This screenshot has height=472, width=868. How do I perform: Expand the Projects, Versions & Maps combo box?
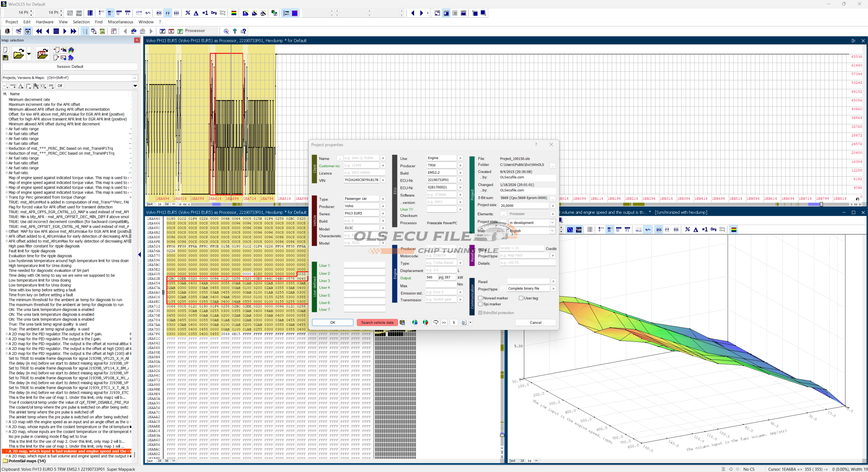[135, 78]
